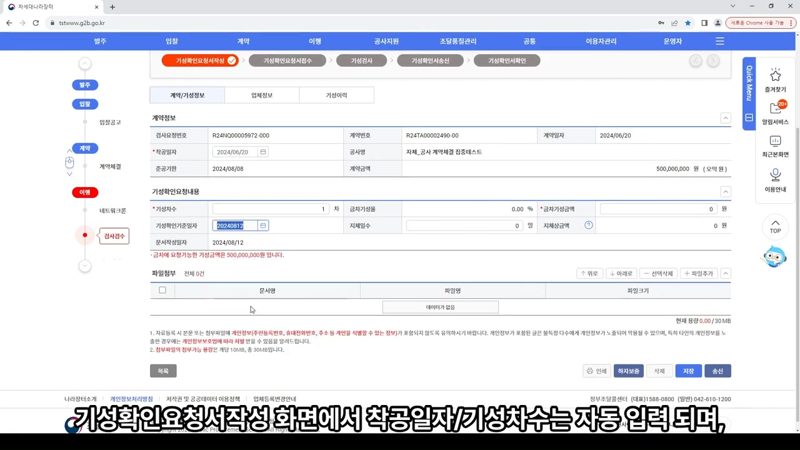Open calendar picker for 착공일자
Viewport: 800px width, 450px height.
pos(263,152)
